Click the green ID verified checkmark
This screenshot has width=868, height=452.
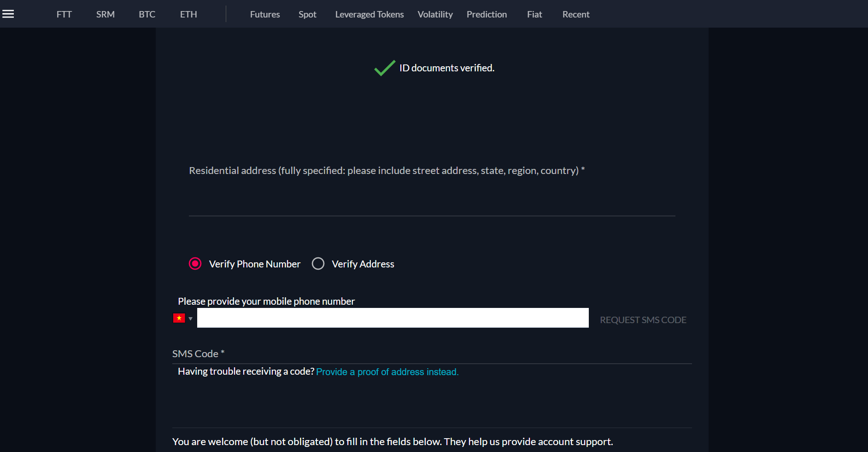click(384, 68)
